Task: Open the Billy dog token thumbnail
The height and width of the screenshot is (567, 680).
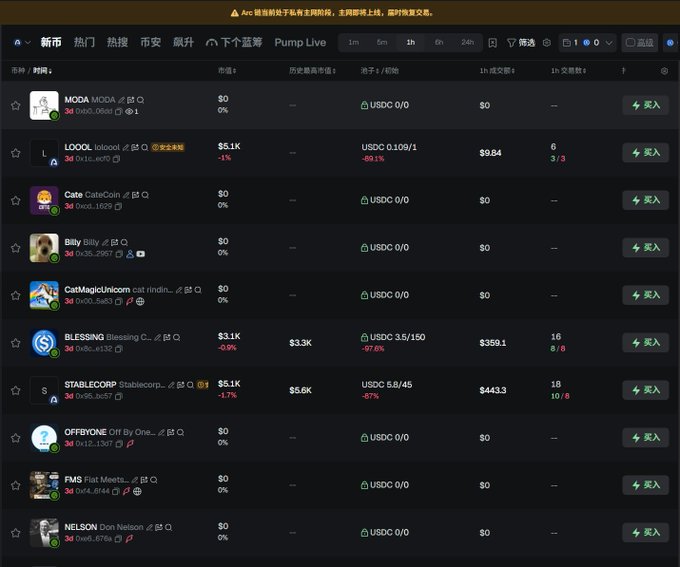Action: (44, 248)
